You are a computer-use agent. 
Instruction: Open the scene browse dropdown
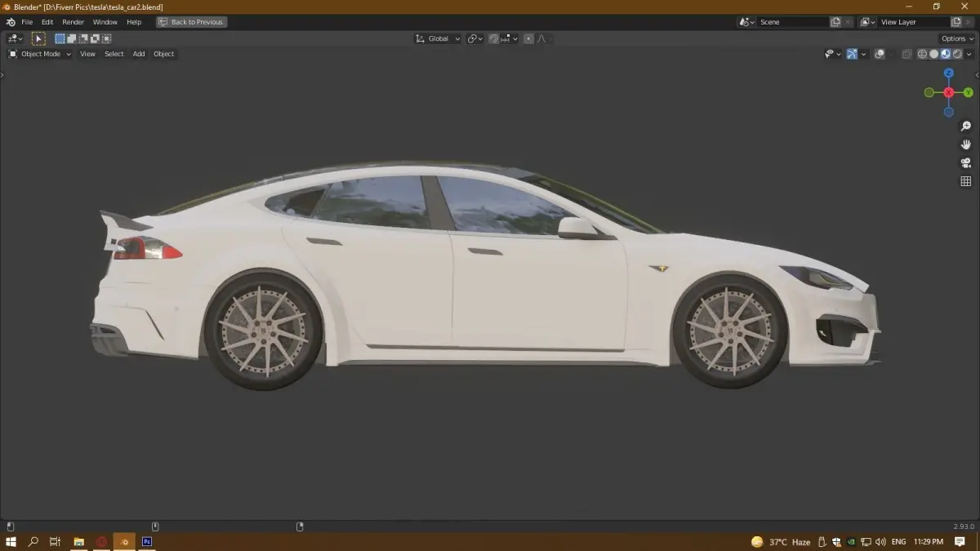coord(746,22)
